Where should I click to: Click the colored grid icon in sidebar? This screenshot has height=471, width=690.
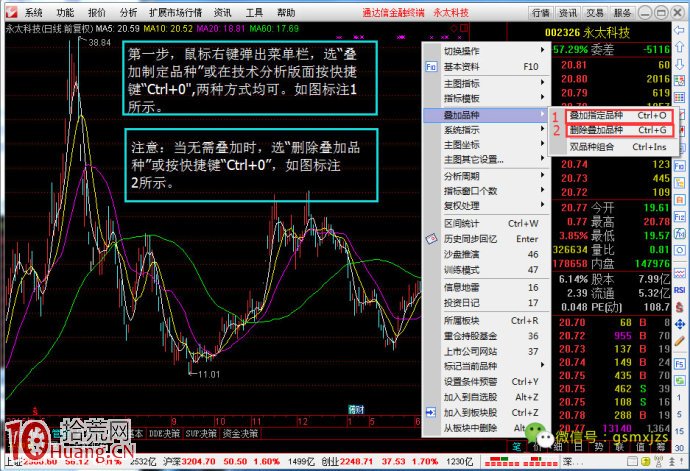point(679,97)
